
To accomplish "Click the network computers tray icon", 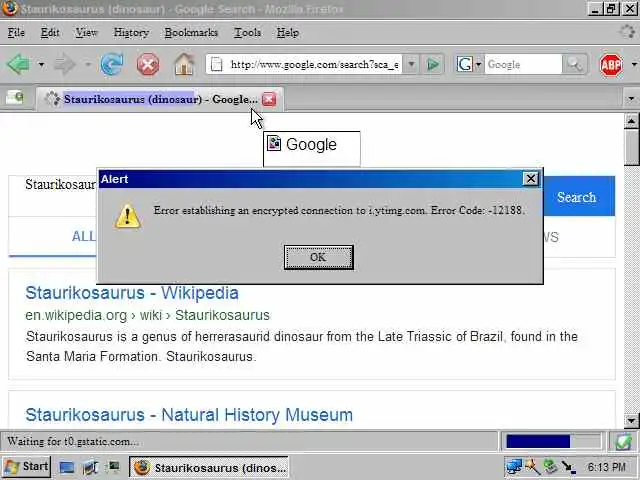I will pos(514,467).
